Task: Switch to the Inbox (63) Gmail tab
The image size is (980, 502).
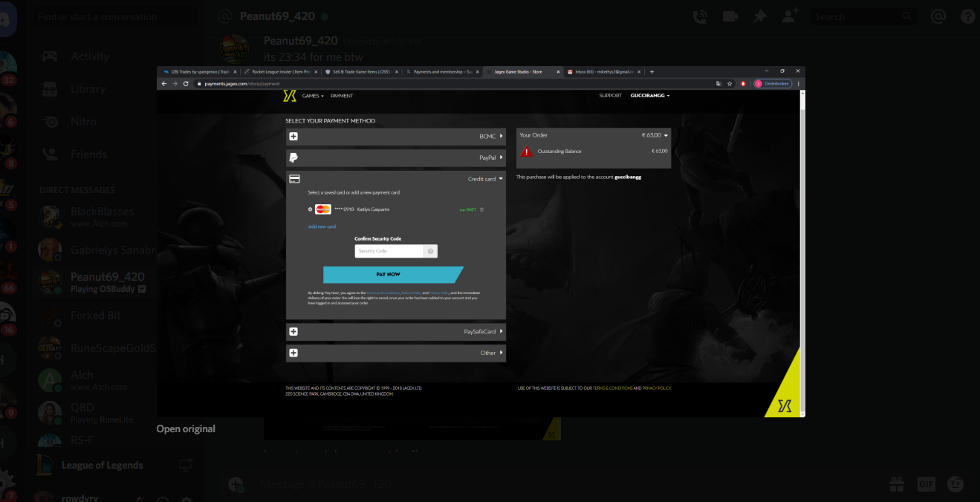Action: click(x=604, y=72)
